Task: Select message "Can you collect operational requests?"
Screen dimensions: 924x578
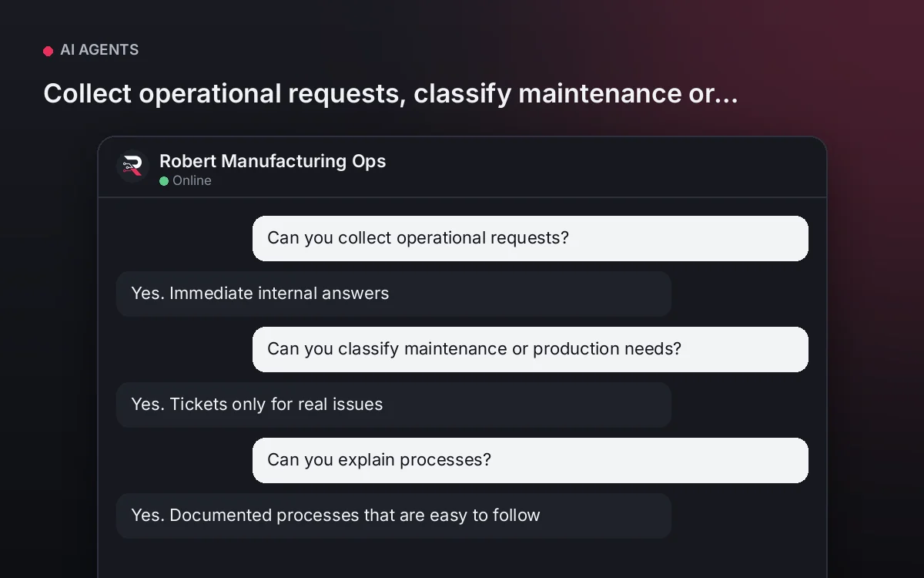Action: [x=531, y=238]
